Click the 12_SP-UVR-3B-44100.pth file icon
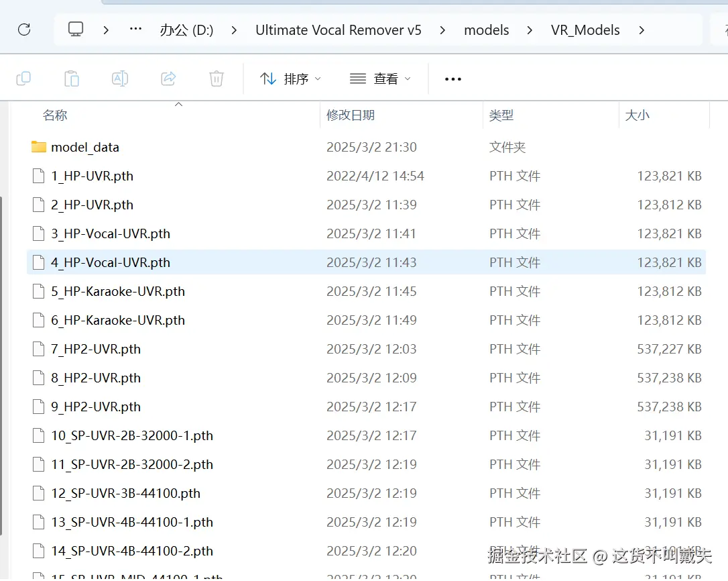The image size is (728, 581). click(38, 493)
